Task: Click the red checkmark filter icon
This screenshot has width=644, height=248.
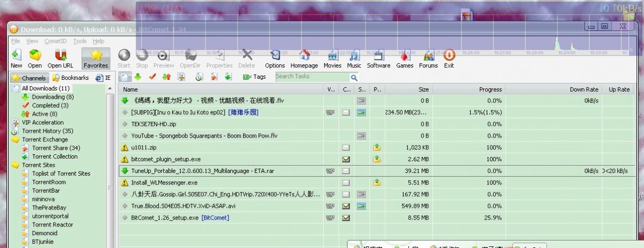Action: tap(152, 77)
